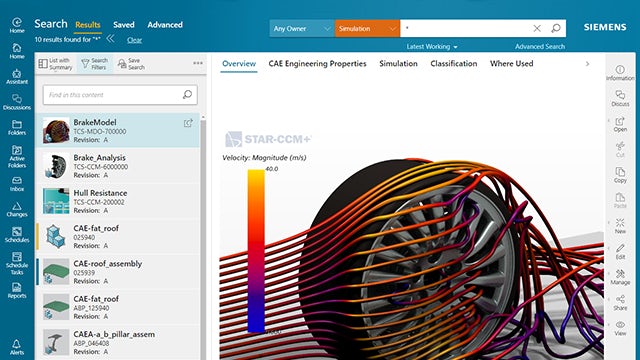
Task: Open Alerts in left sidebar
Action: pos(17,347)
